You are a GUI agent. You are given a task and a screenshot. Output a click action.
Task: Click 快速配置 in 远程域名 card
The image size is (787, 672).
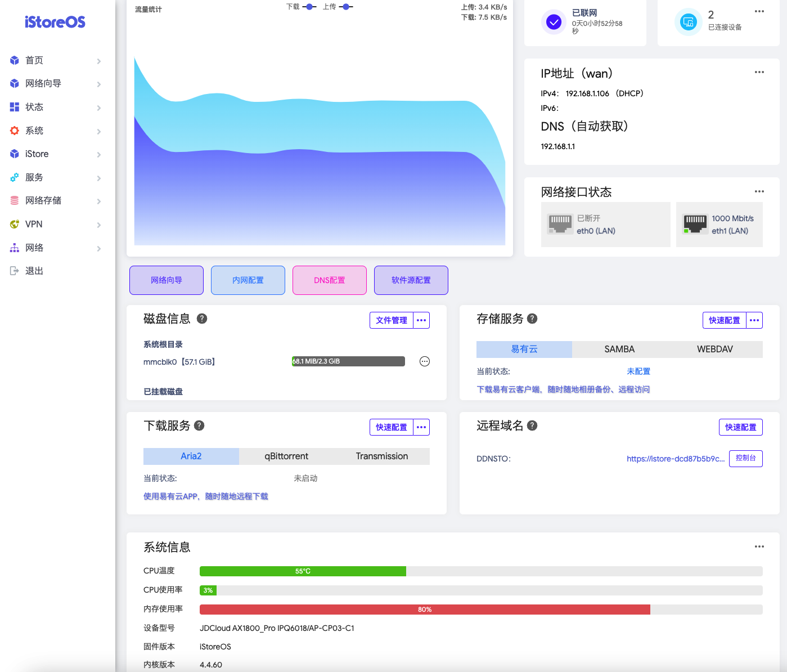pyautogui.click(x=741, y=427)
